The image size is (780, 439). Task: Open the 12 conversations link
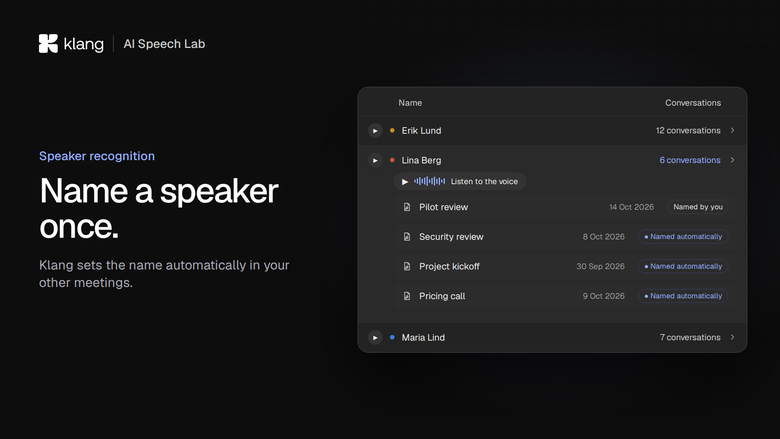coord(688,130)
